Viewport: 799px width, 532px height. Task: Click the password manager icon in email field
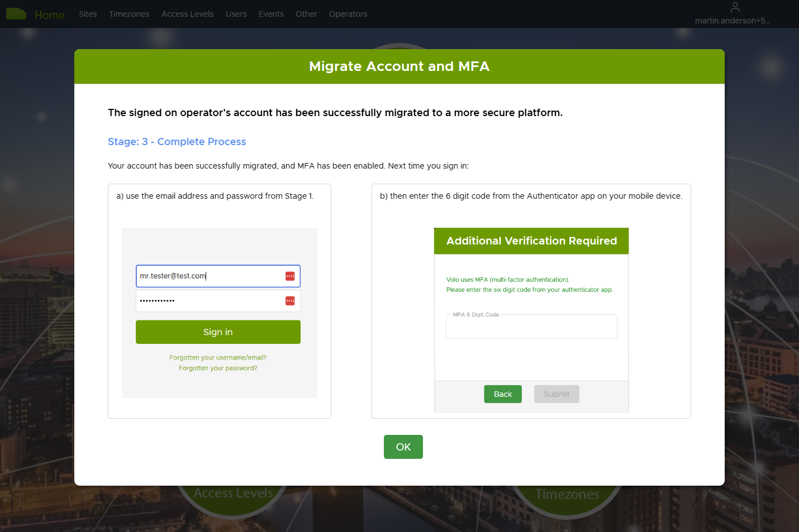(x=290, y=276)
